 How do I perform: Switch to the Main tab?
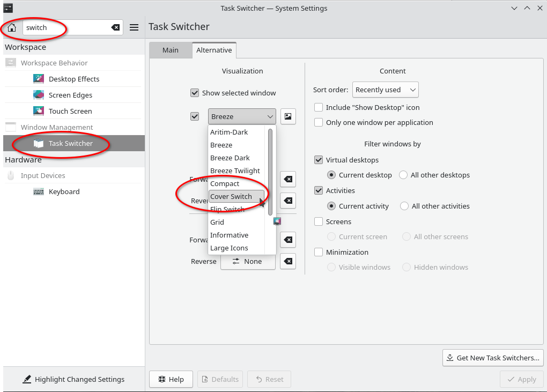point(171,50)
